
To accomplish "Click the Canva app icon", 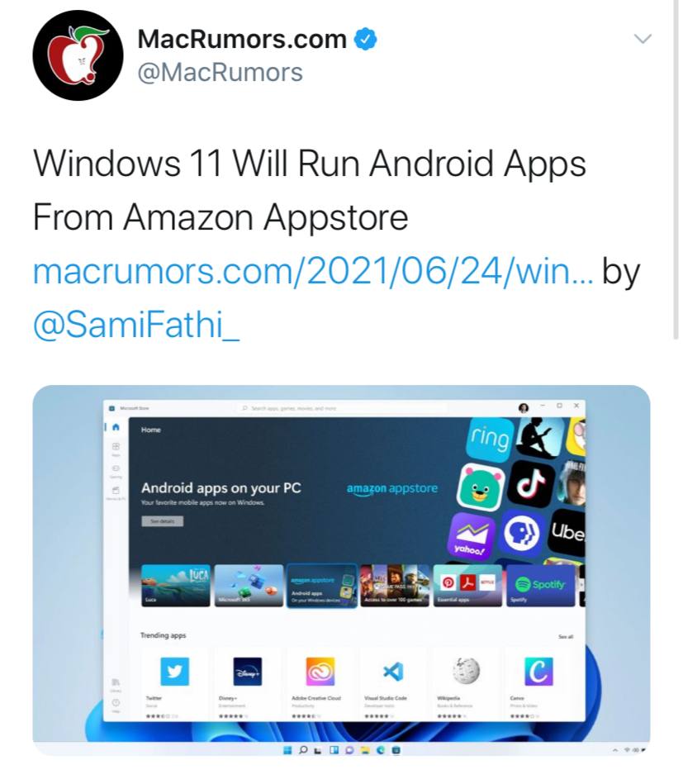I will click(x=538, y=671).
